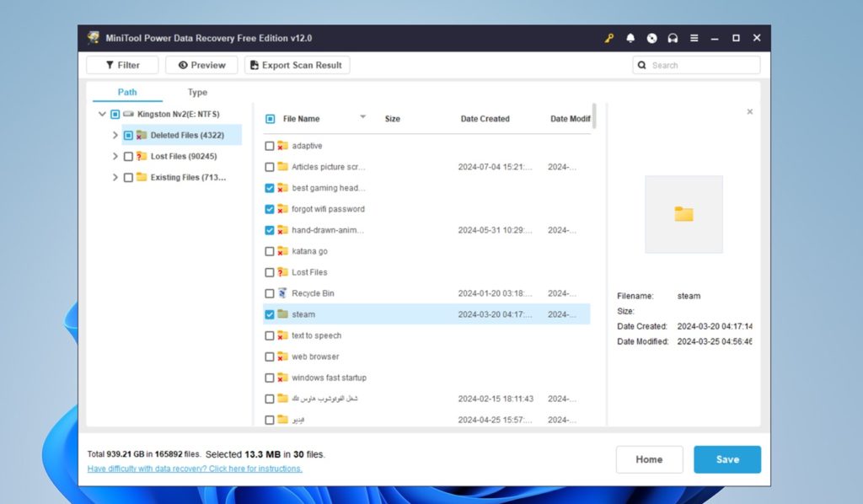This screenshot has height=504, width=863.
Task: Click the key icon to register the license
Action: pos(609,38)
